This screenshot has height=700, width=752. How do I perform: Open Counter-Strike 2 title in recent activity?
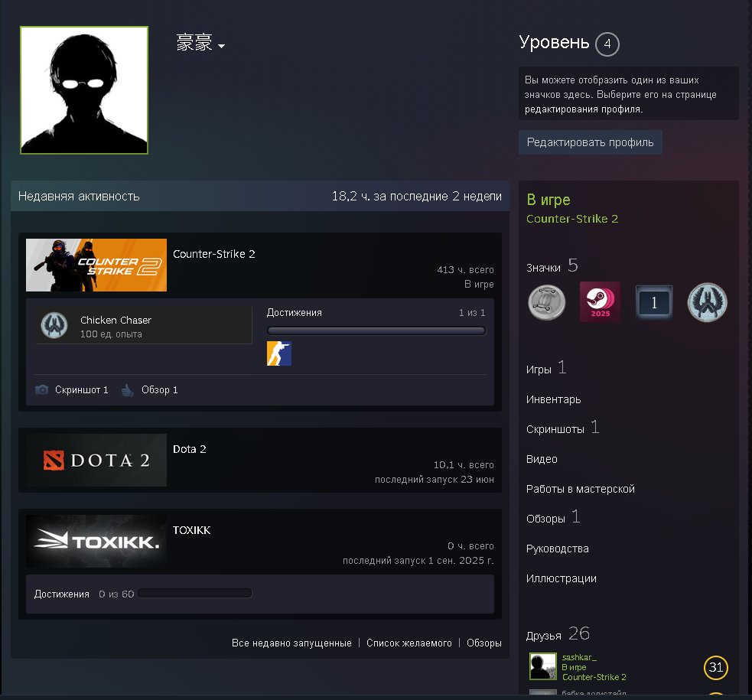[214, 254]
